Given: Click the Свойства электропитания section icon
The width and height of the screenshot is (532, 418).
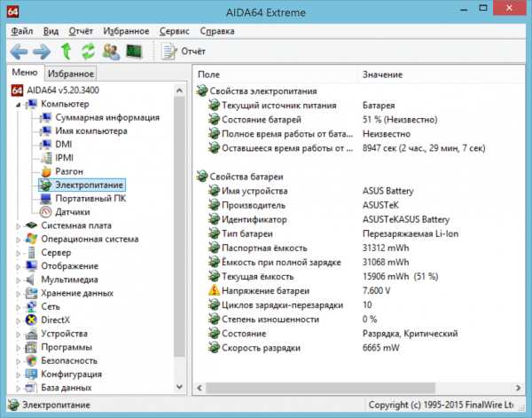Looking at the screenshot, I should pyautogui.click(x=202, y=91).
